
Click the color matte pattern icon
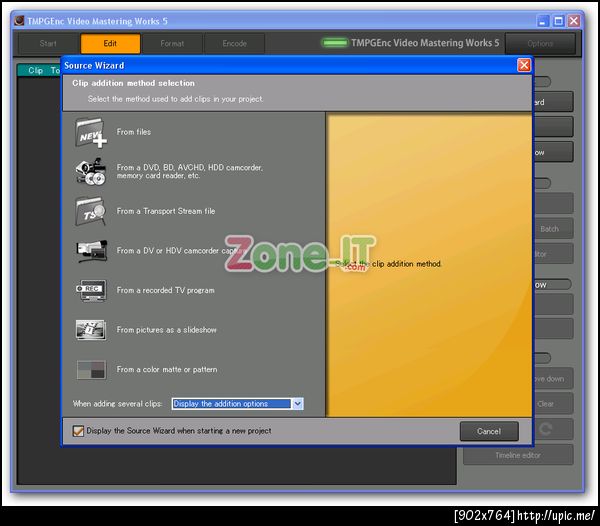click(91, 370)
